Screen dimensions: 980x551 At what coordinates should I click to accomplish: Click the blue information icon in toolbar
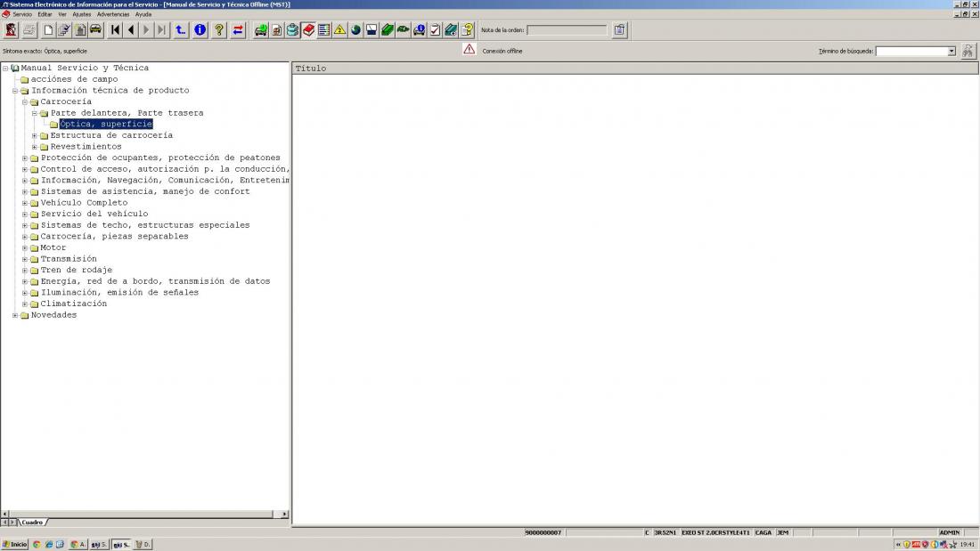200,30
